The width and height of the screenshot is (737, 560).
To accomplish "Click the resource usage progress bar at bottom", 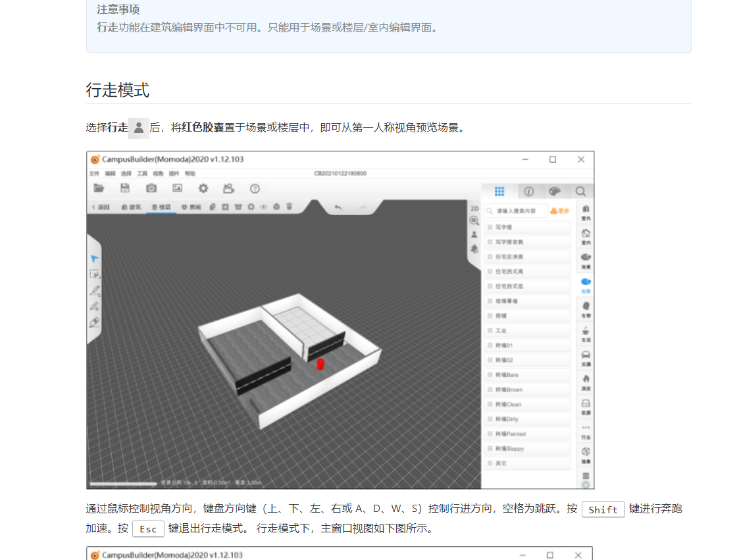I will (x=123, y=483).
